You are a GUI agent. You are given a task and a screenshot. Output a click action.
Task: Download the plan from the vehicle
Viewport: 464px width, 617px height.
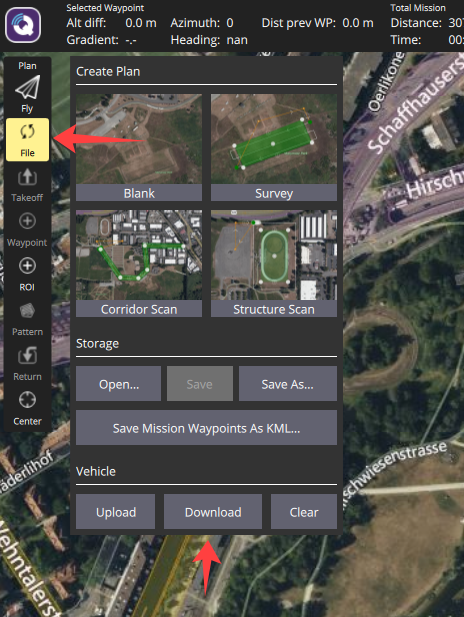[x=213, y=512]
